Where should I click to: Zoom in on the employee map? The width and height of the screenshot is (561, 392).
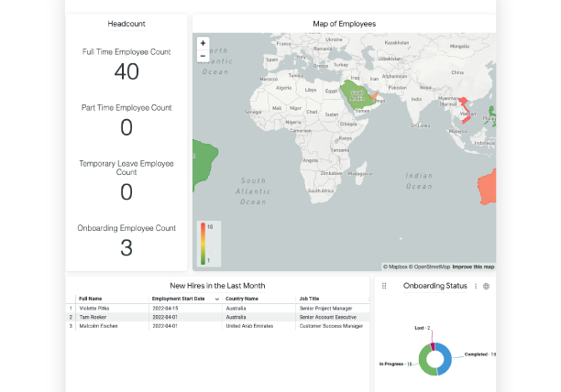tap(203, 43)
